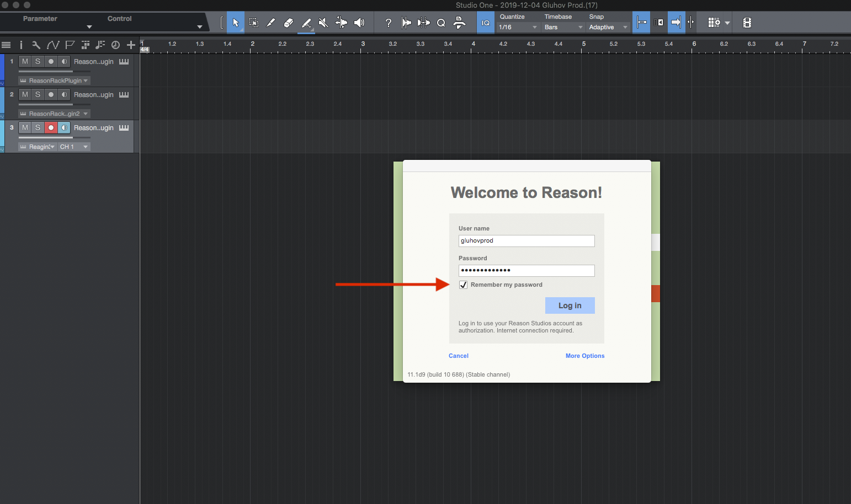Image resolution: width=851 pixels, height=504 pixels.
Task: Open More Options link in login dialog
Action: (584, 356)
